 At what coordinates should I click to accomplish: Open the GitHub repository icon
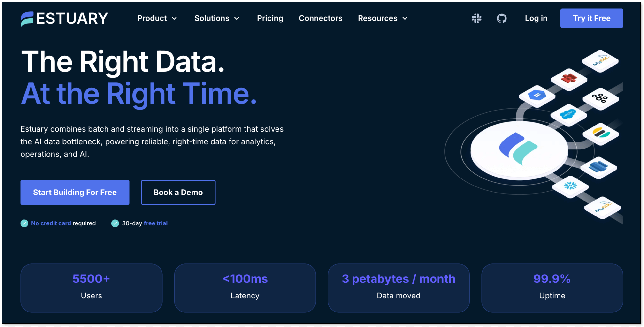[501, 18]
